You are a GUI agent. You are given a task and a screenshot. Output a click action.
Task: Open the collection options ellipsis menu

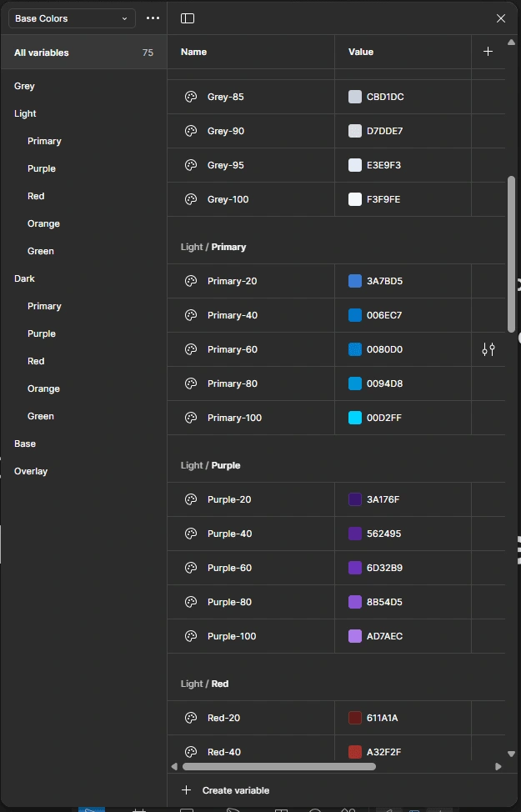(x=153, y=18)
